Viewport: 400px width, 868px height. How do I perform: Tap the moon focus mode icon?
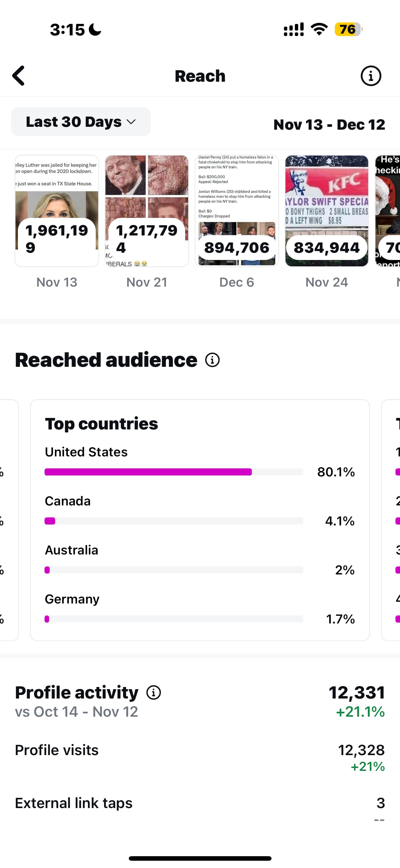click(x=95, y=29)
